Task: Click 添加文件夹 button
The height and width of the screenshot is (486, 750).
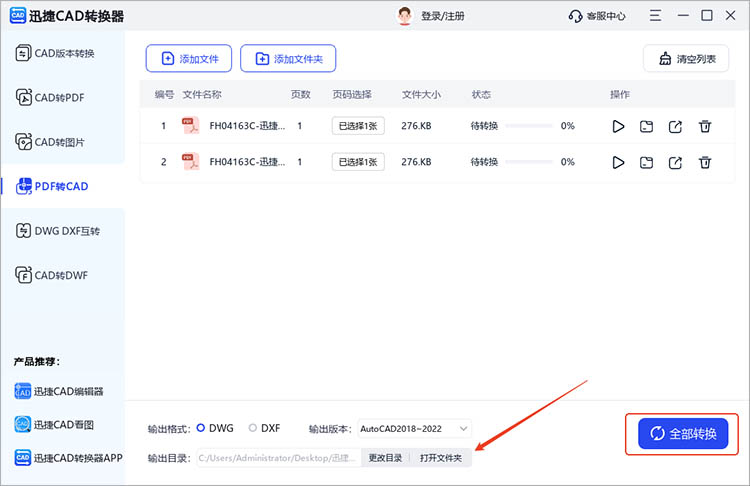Action: [x=288, y=58]
